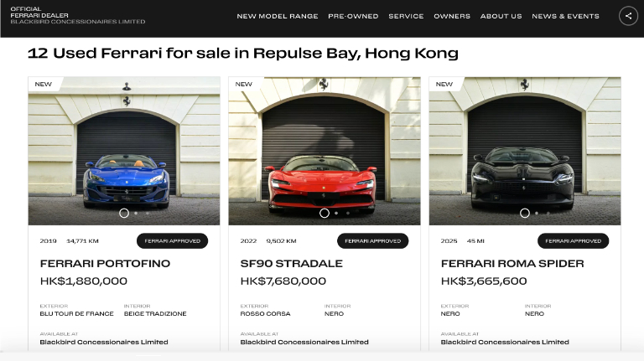Go to the Service section
Image resolution: width=644 pixels, height=361 pixels.
tap(406, 17)
